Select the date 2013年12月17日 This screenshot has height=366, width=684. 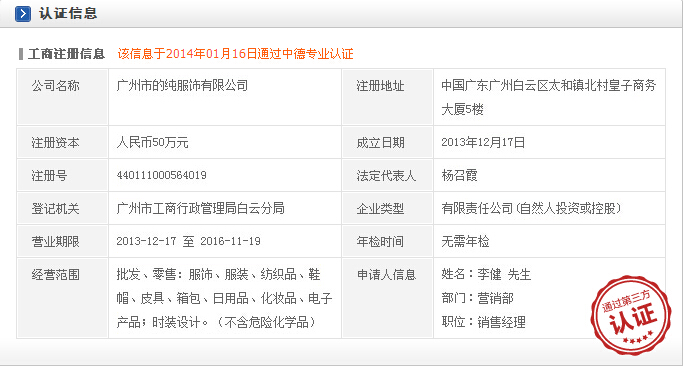coord(483,143)
